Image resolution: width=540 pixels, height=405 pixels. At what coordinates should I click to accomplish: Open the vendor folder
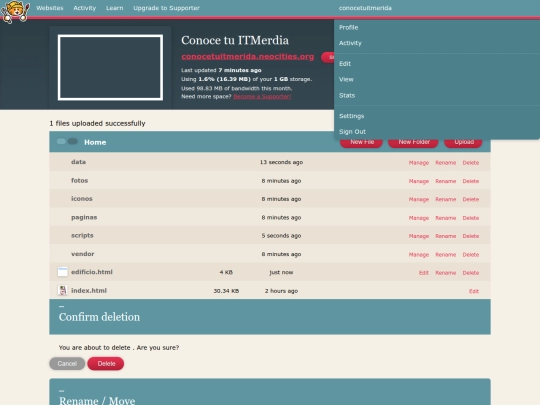[x=83, y=254]
